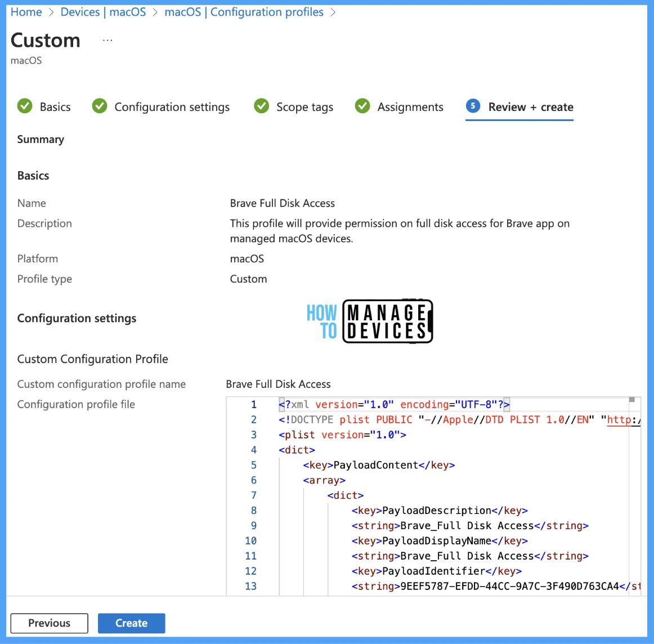Click the plist version line 3

[342, 435]
